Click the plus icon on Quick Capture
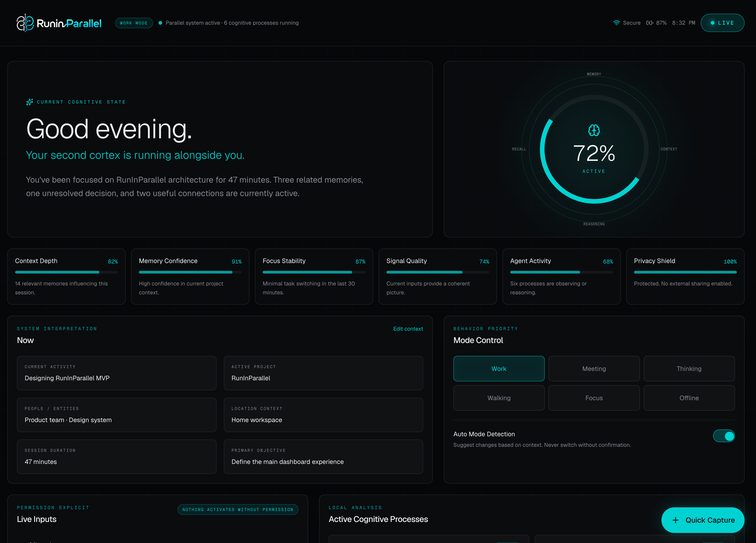Viewport: 756px width, 543px height. [675, 520]
